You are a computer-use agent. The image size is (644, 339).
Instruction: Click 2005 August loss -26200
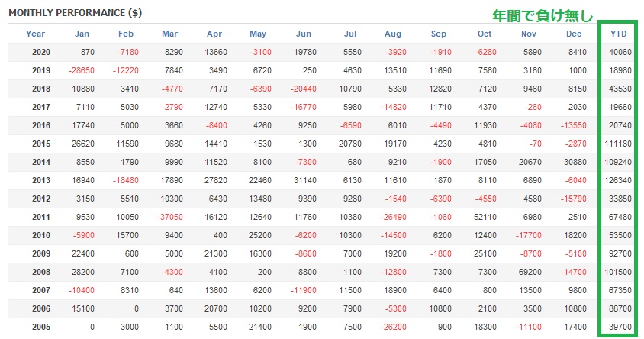(x=393, y=327)
